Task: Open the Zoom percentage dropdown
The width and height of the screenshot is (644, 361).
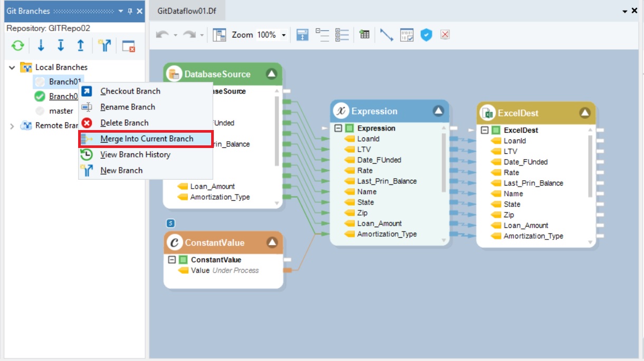Action: 283,35
